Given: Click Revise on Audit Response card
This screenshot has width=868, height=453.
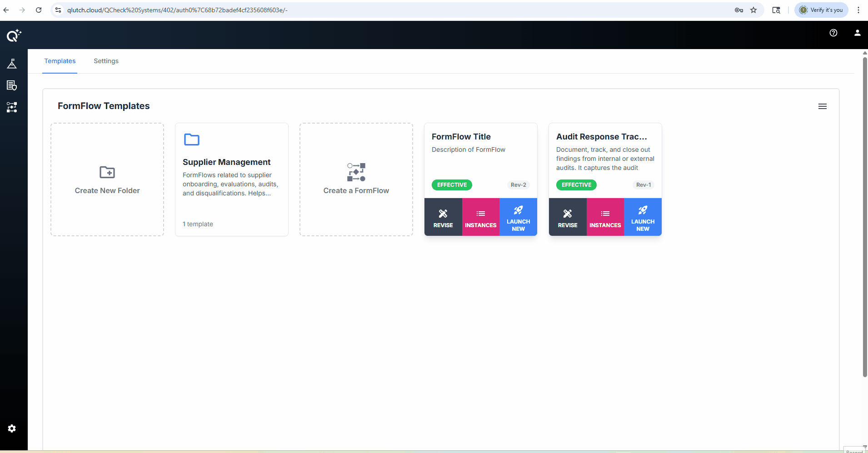Looking at the screenshot, I should click(568, 217).
